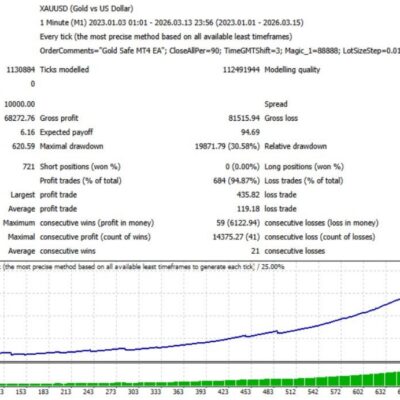Click the Average profit trade label
This screenshot has width=400, height=400.
(43, 209)
